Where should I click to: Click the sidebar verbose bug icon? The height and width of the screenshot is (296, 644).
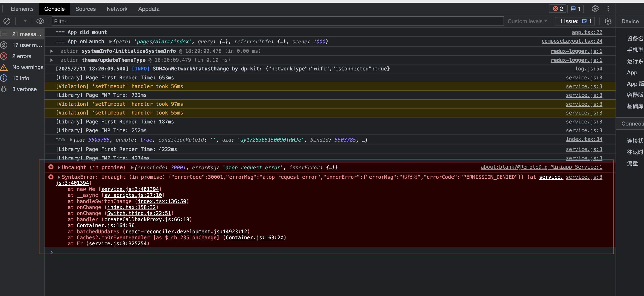coord(4,89)
